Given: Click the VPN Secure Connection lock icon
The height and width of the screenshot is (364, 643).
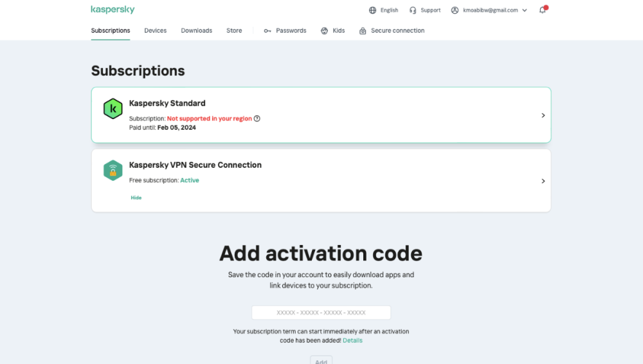Looking at the screenshot, I should click(x=113, y=170).
